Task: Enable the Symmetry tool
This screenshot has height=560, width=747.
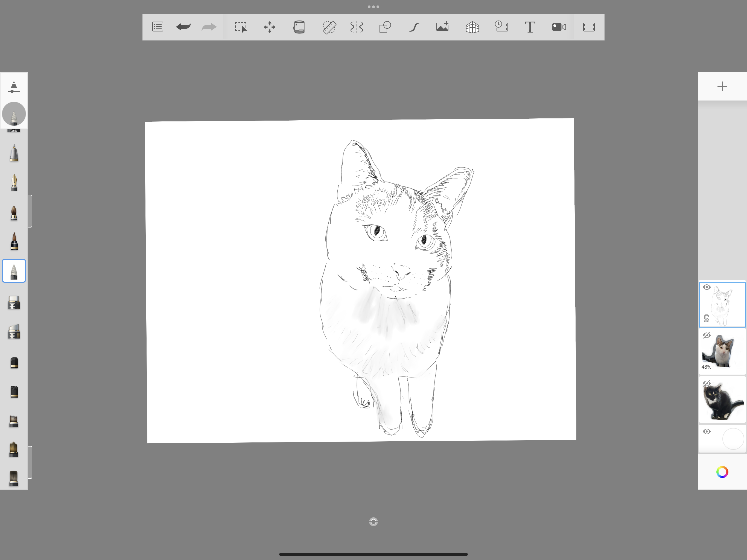Action: click(357, 27)
